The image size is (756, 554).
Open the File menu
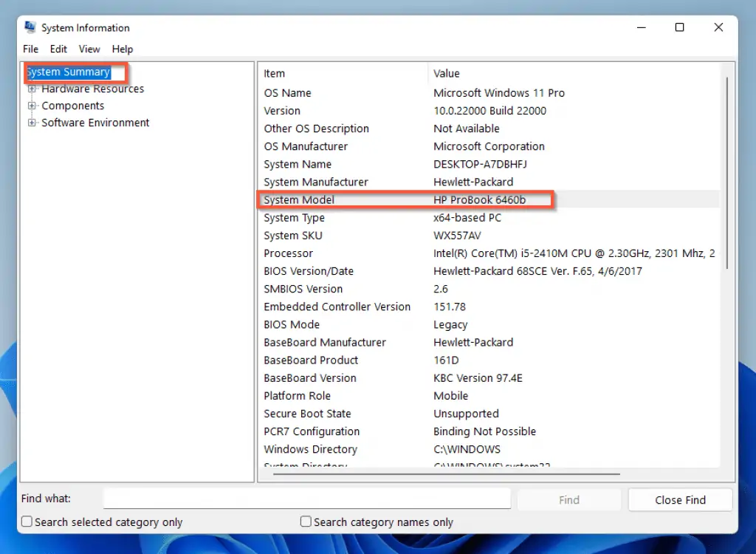coord(30,49)
